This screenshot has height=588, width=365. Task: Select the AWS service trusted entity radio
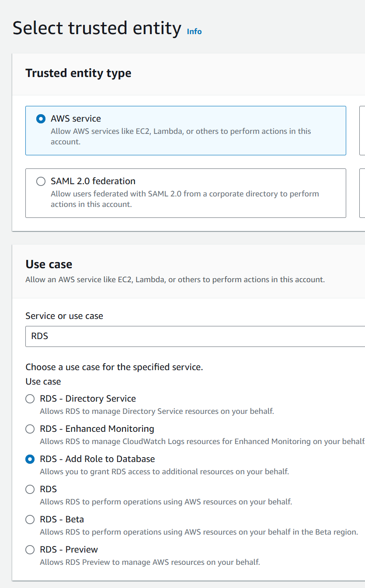(41, 119)
